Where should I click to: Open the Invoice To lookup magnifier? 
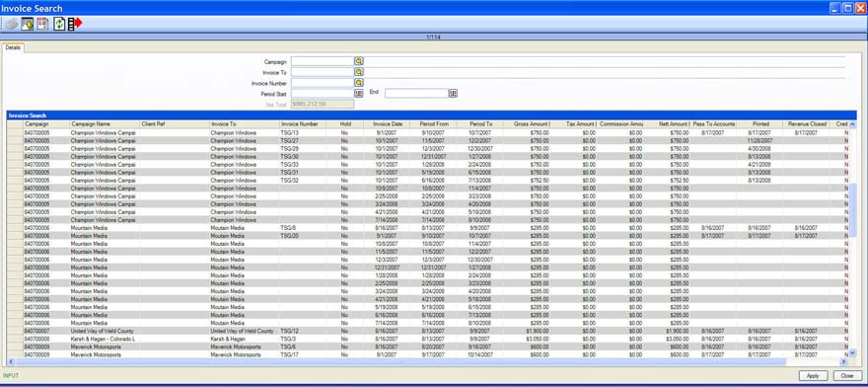(359, 72)
